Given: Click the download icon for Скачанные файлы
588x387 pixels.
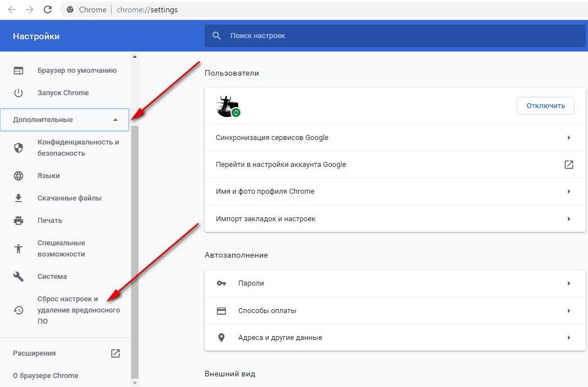Looking at the screenshot, I should click(x=18, y=198).
